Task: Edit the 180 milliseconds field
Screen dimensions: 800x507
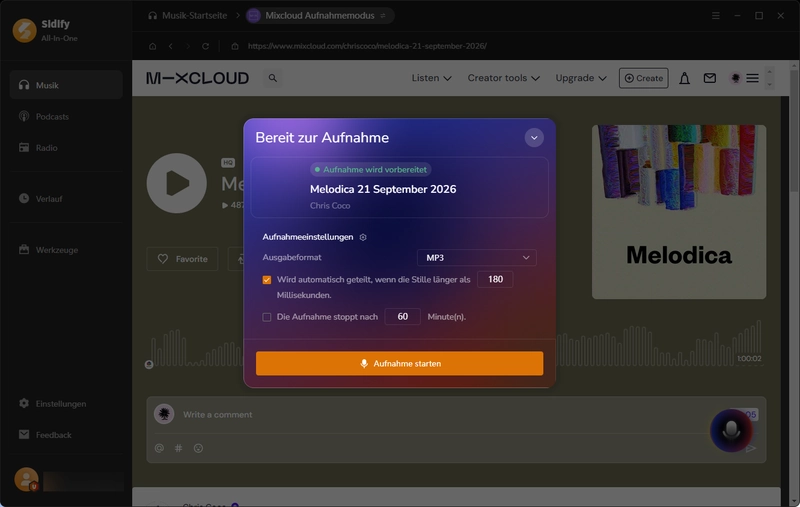Action: click(x=495, y=280)
